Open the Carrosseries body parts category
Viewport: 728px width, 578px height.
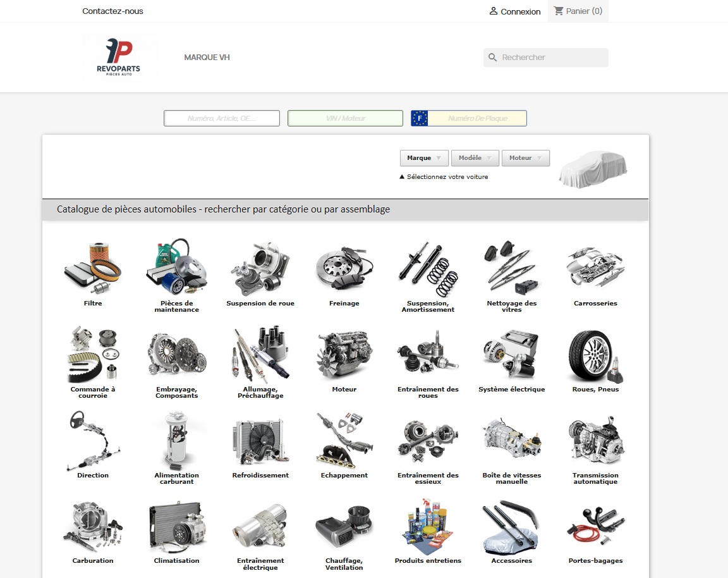(x=595, y=269)
